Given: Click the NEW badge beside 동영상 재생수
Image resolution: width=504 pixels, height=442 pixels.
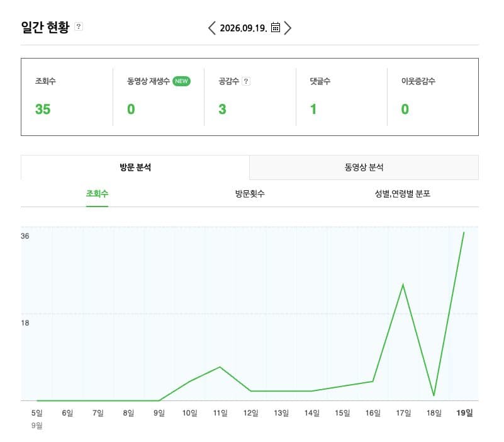Looking at the screenshot, I should [181, 81].
